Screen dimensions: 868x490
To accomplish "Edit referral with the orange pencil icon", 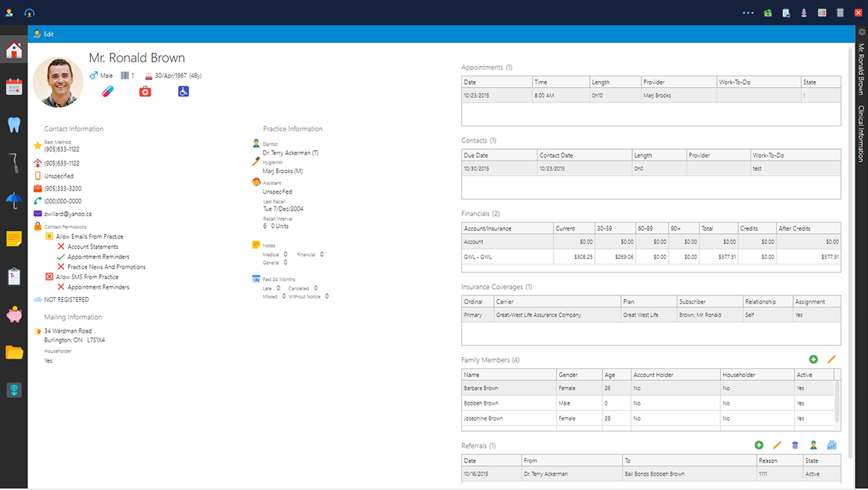I will (777, 445).
